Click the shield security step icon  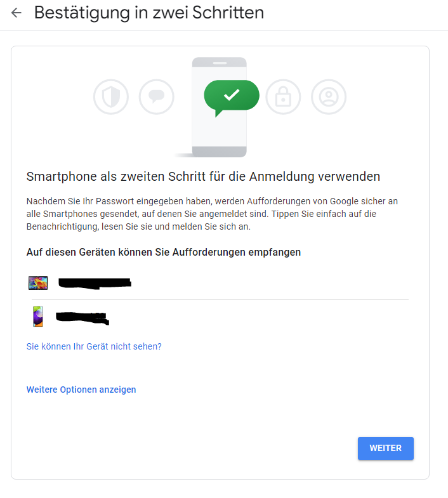[111, 97]
